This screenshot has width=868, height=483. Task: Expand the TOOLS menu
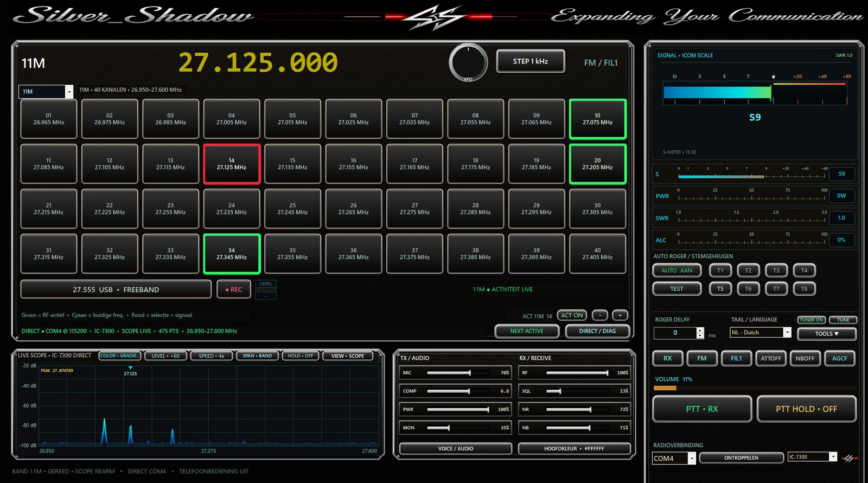pyautogui.click(x=827, y=334)
